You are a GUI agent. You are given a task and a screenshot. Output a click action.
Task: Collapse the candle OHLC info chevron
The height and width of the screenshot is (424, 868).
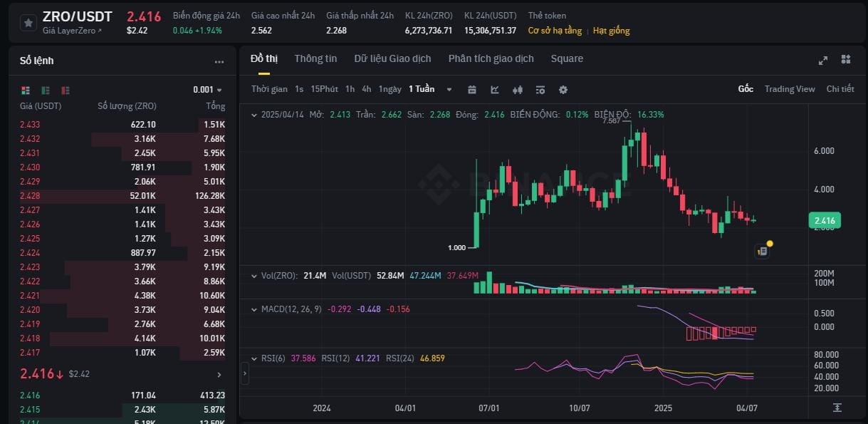(253, 115)
